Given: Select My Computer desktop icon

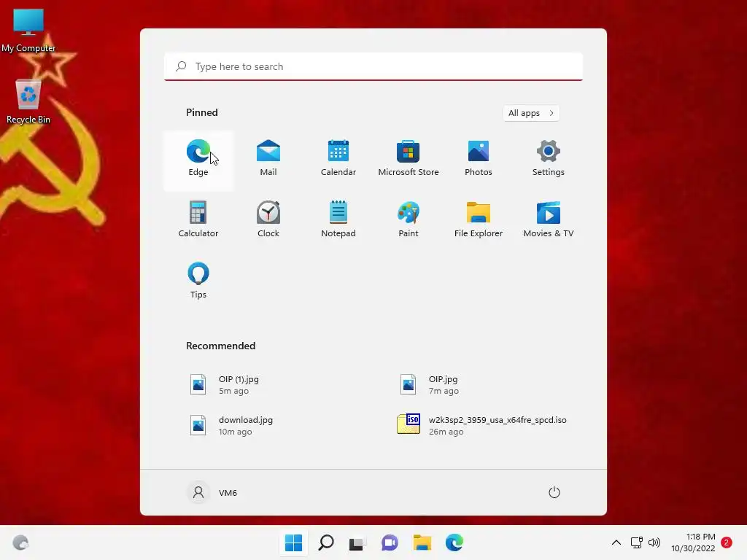Looking at the screenshot, I should 28,31.
